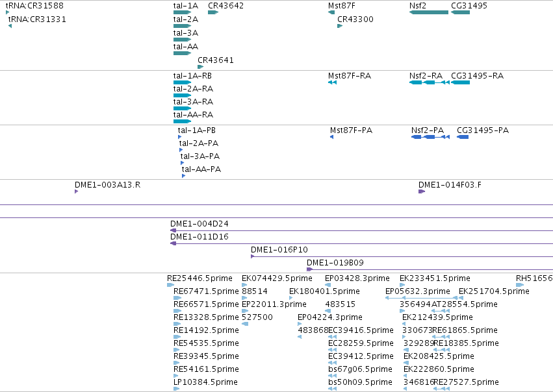Click the Mst87F gene arrow glyph
The height and width of the screenshot is (392, 553).
[331, 12]
